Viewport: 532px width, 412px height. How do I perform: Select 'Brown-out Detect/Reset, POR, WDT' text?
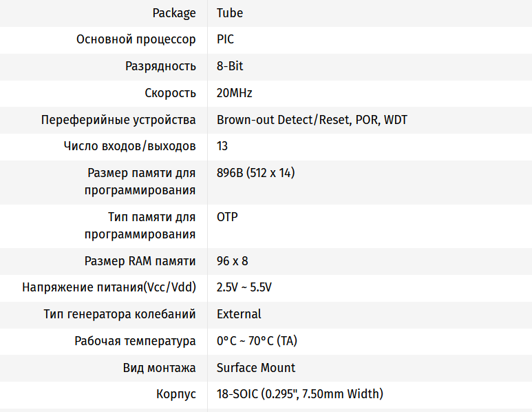click(x=312, y=120)
